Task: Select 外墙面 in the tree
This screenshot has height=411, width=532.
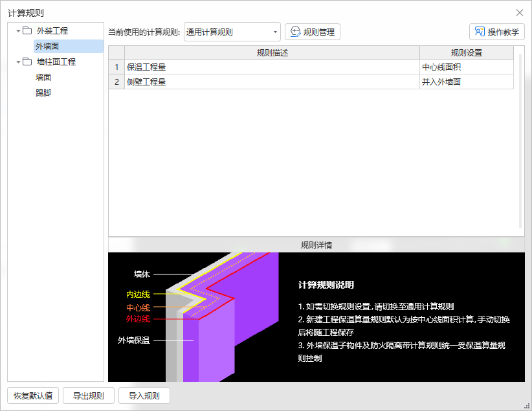Action: [47, 46]
